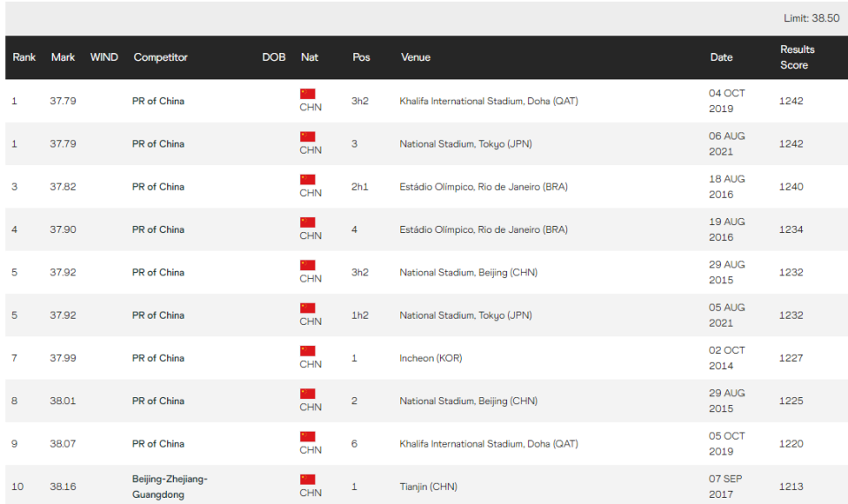Click the Khalifa International Stadium venue dated 04 OCT 2019
Image resolution: width=848 pixels, height=504 pixels.
(x=488, y=101)
